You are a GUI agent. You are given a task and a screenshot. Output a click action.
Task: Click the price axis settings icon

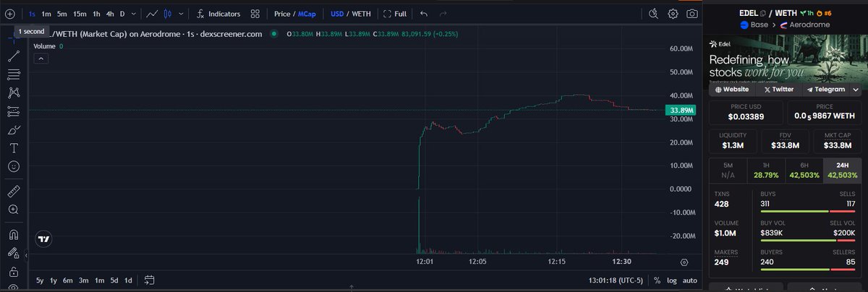point(684,262)
